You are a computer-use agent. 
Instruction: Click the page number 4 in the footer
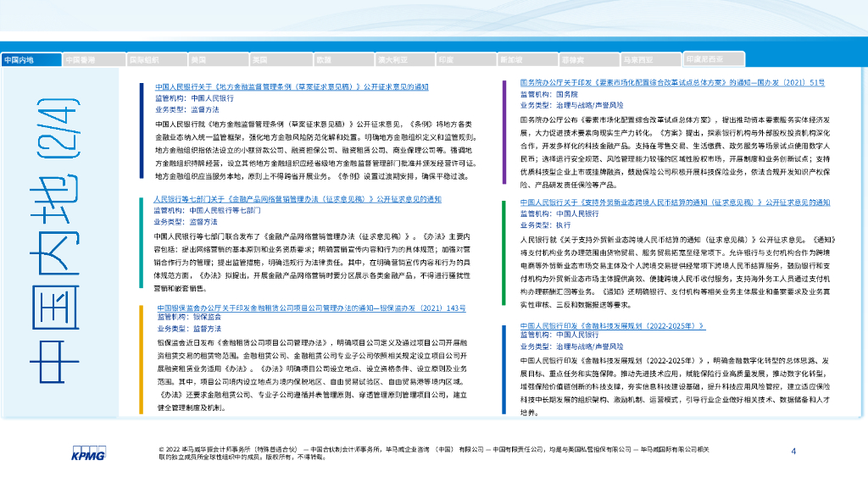click(x=793, y=451)
